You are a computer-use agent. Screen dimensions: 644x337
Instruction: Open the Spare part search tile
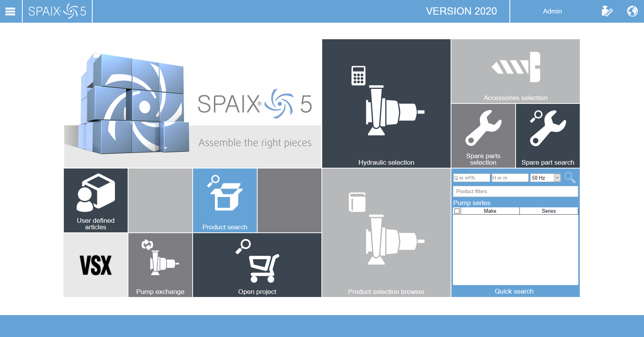click(548, 136)
